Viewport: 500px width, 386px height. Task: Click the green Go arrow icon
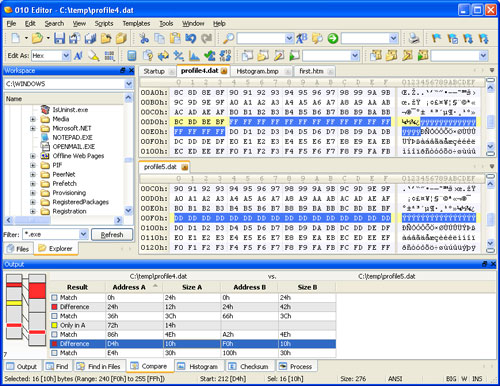pos(332,38)
